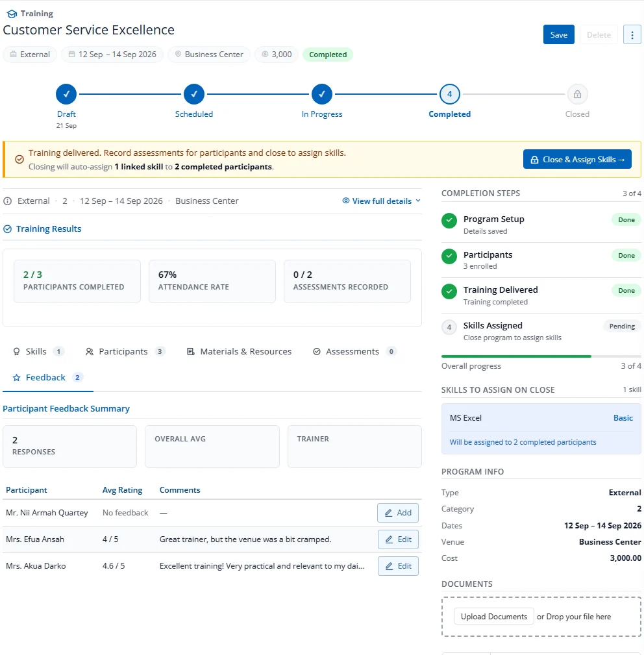Click the Closed step lock icon
This screenshot has height=655, width=644.
point(577,94)
